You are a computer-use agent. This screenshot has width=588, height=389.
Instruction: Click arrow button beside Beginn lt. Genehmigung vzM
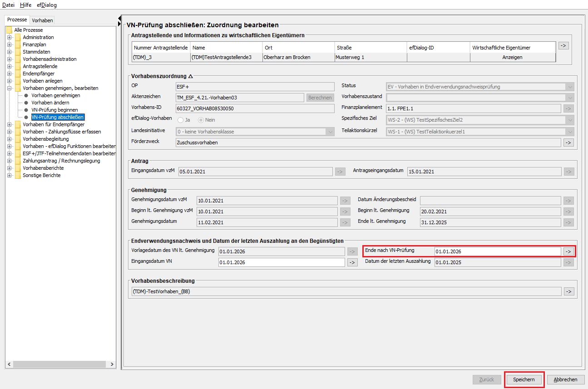pyautogui.click(x=345, y=212)
